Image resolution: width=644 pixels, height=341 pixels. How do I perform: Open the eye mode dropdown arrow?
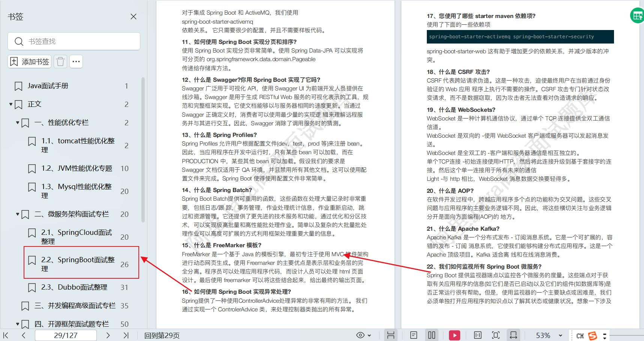coord(369,335)
